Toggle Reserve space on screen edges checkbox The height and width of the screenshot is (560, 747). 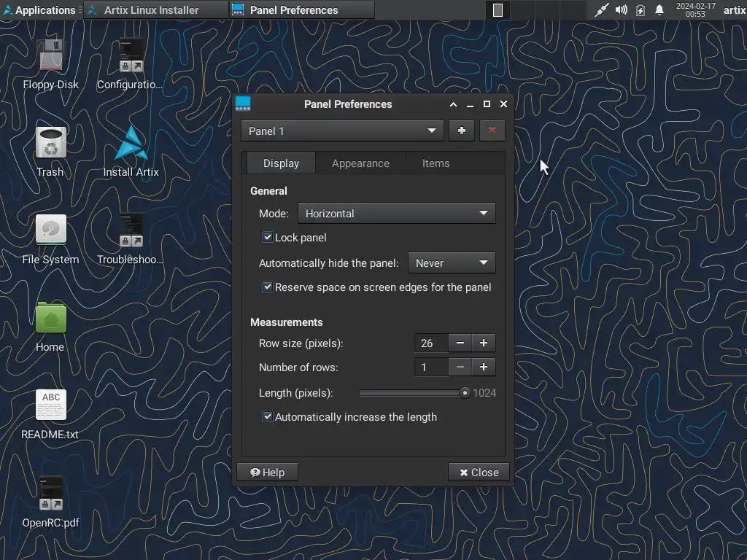pos(267,287)
